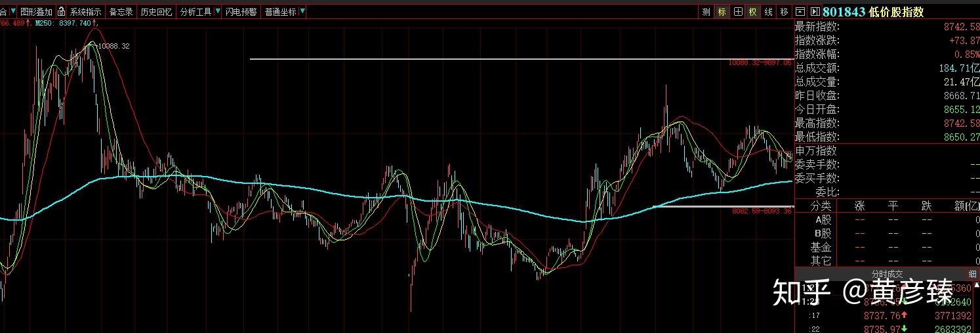Click the 测 measurement tool icon
Screen dimensions: 980x333
click(x=706, y=12)
